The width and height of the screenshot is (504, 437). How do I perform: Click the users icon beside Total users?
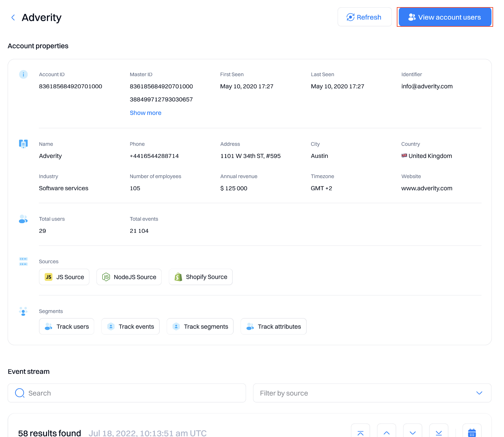pyautogui.click(x=23, y=219)
